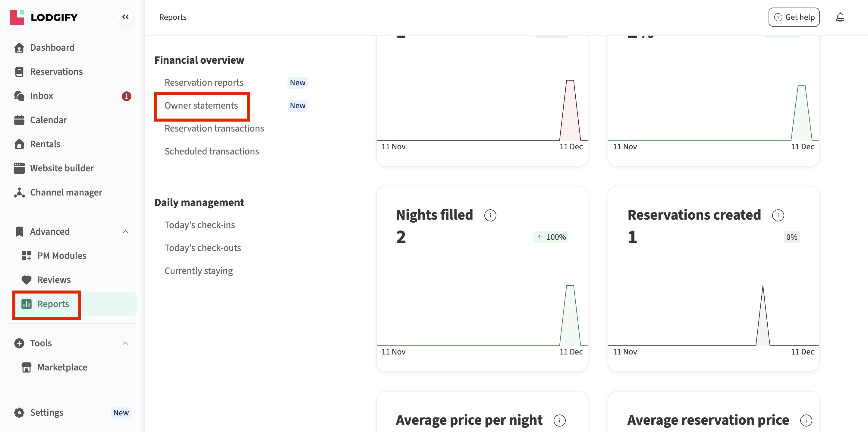
Task: Open the Owner statements report
Action: [201, 106]
